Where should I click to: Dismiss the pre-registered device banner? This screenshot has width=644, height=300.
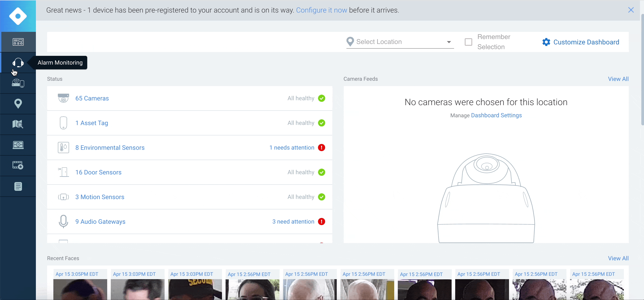pos(631,10)
